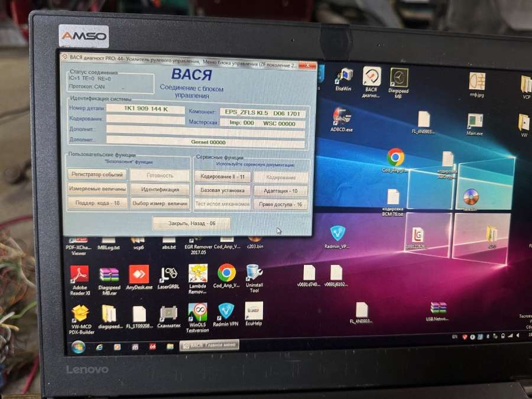Viewport: 532px width, 399px height.
Task: Select the Adobe Reader XI shortcut
Action: (80, 280)
